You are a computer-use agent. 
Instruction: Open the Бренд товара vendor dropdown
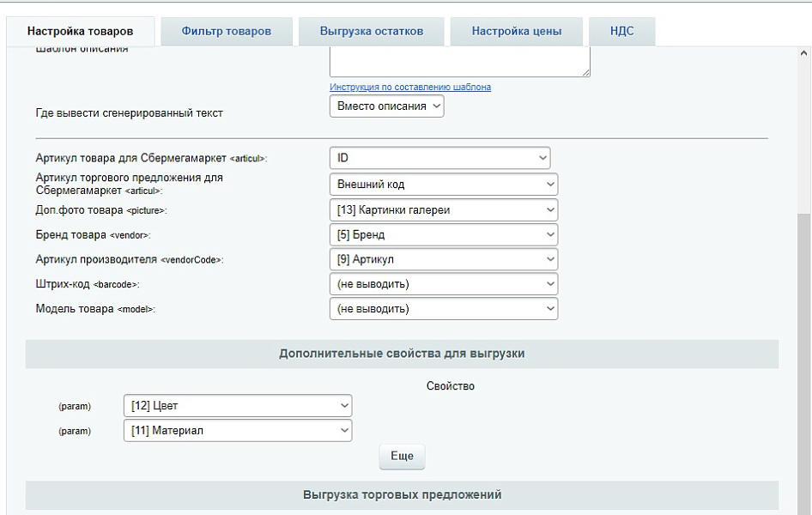tap(443, 233)
